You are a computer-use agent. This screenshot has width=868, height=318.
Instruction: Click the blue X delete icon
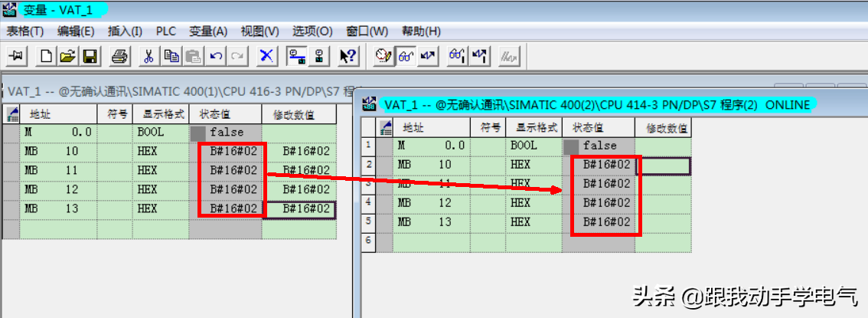point(266,56)
